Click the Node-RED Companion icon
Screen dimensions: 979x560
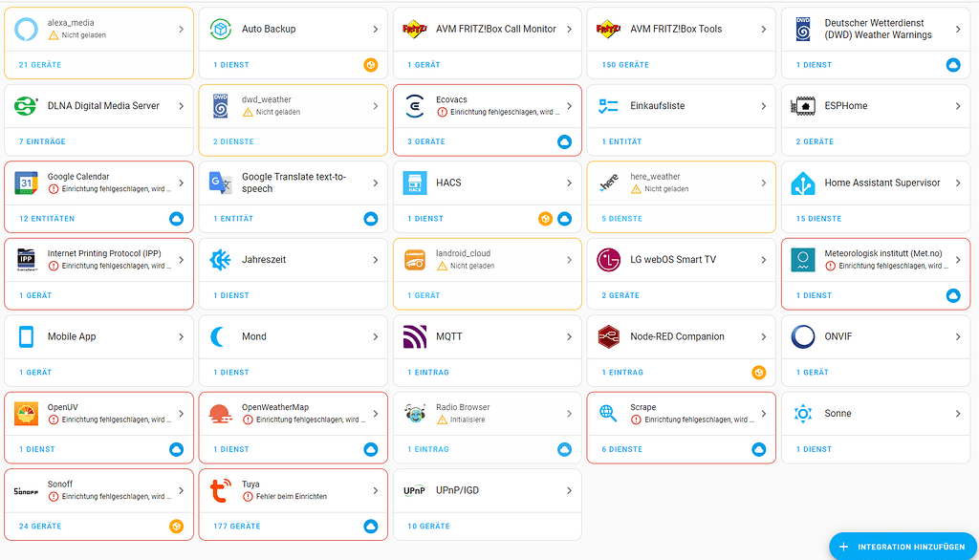point(609,336)
